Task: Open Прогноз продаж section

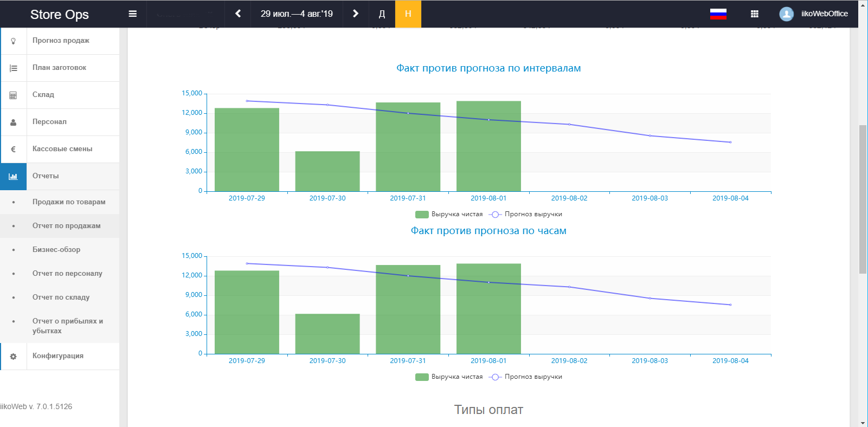Action: click(61, 41)
